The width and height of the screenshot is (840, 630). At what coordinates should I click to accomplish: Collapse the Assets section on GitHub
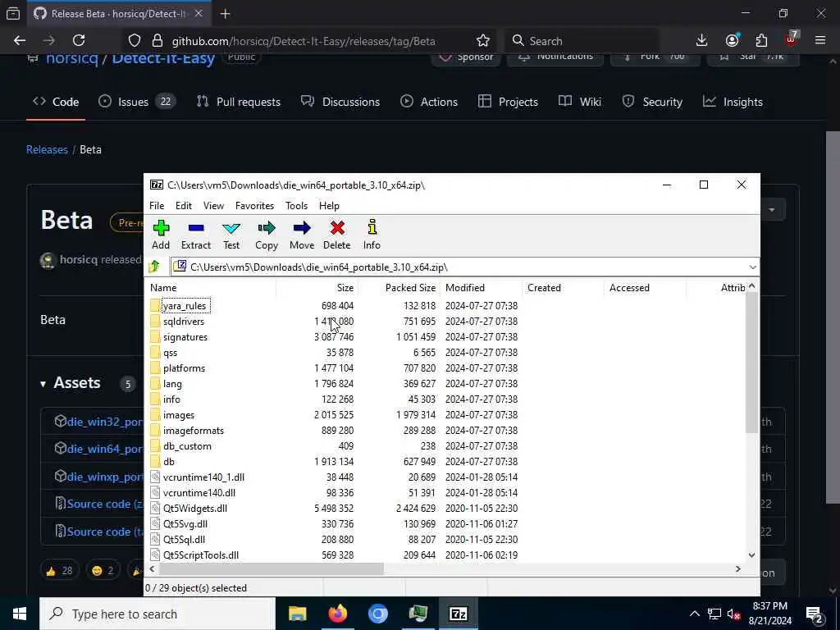(x=43, y=384)
